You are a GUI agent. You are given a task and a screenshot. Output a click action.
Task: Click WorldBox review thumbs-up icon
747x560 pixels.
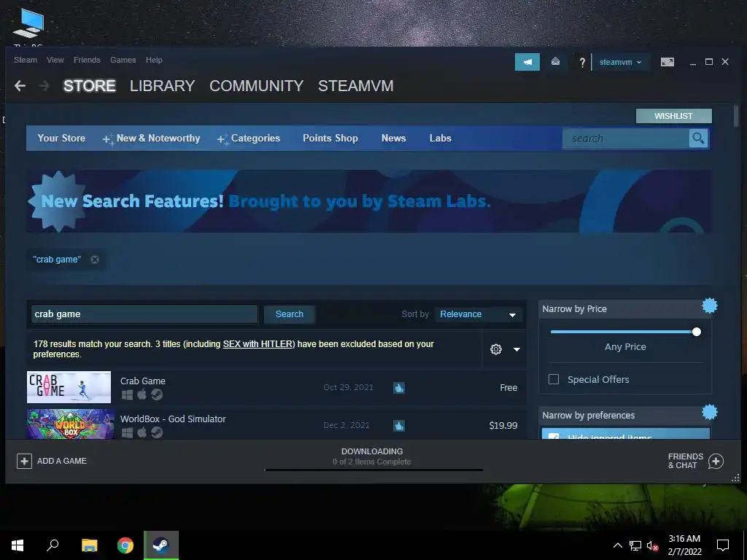pyautogui.click(x=399, y=426)
